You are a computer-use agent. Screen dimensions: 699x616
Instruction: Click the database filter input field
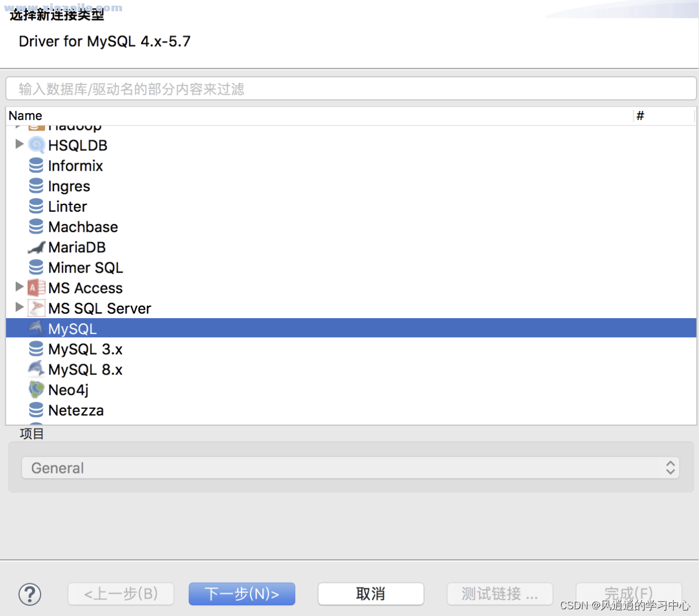coord(349,88)
